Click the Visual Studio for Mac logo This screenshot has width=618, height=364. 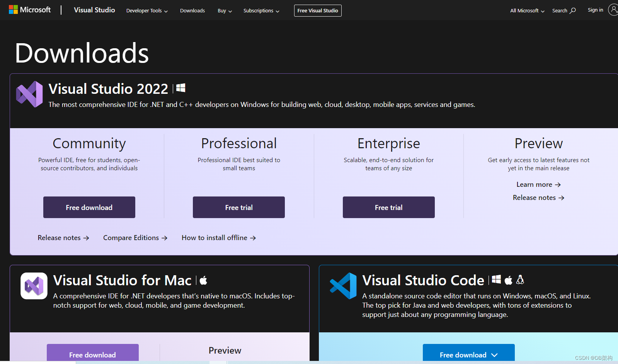click(34, 286)
